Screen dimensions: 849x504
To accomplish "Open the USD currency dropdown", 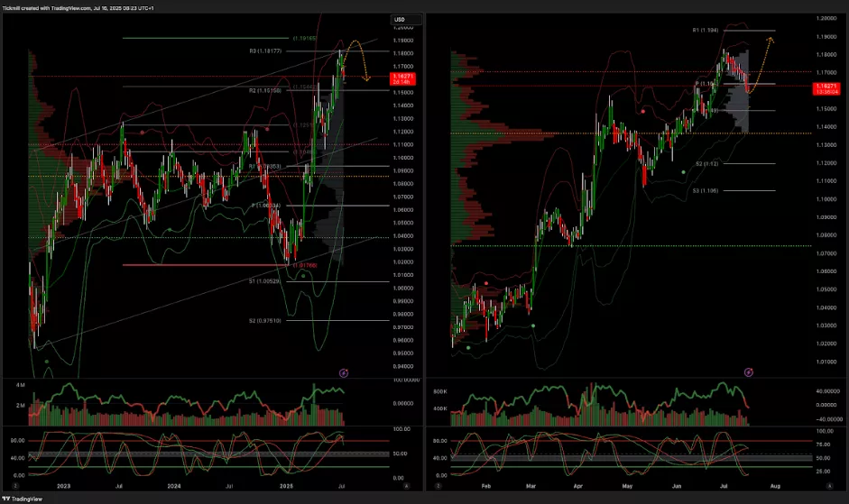I will click(399, 20).
